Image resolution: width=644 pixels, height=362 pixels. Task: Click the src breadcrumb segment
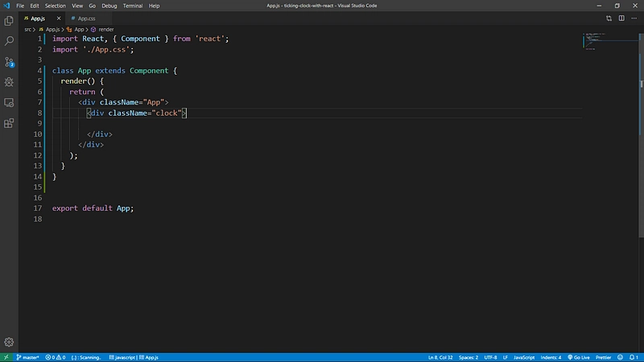pyautogui.click(x=27, y=30)
